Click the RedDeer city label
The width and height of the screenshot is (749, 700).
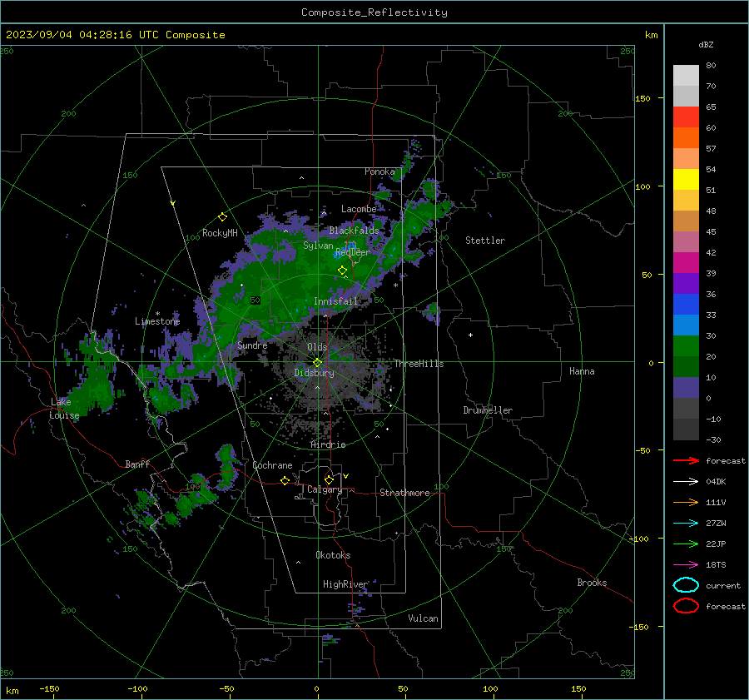point(353,252)
